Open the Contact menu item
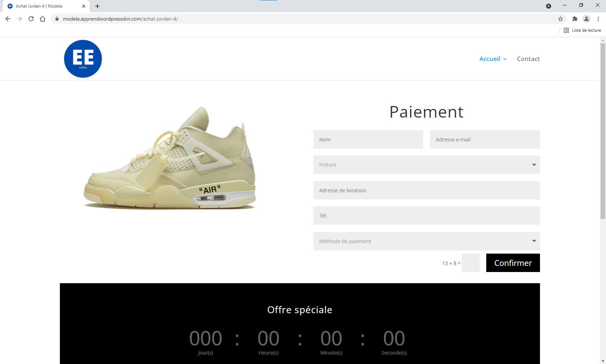The height and width of the screenshot is (364, 606). (x=528, y=59)
